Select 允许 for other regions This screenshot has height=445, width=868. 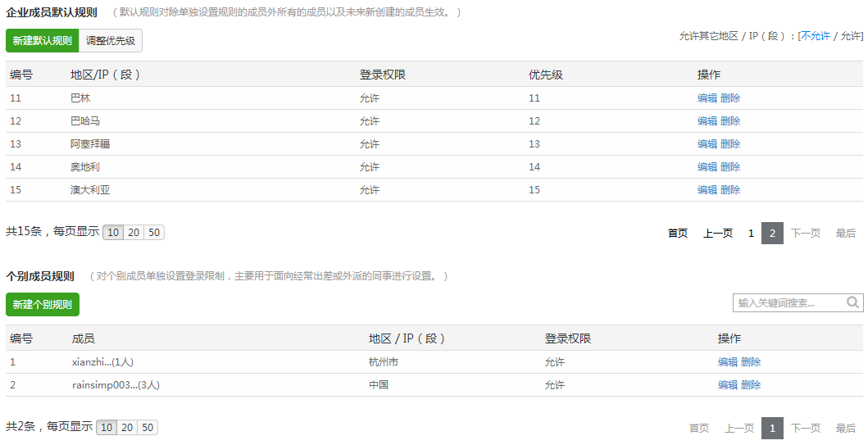(851, 36)
